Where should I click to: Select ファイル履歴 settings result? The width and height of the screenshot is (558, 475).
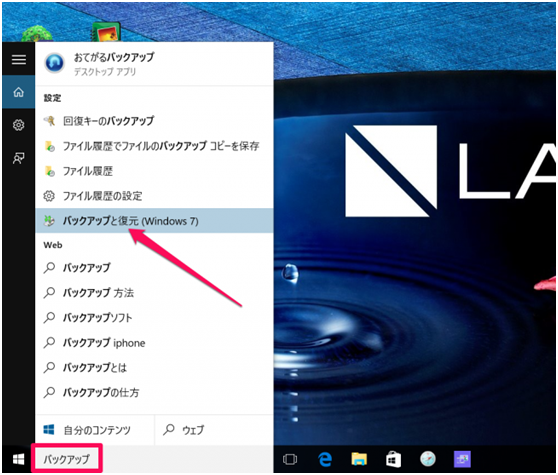point(154,171)
